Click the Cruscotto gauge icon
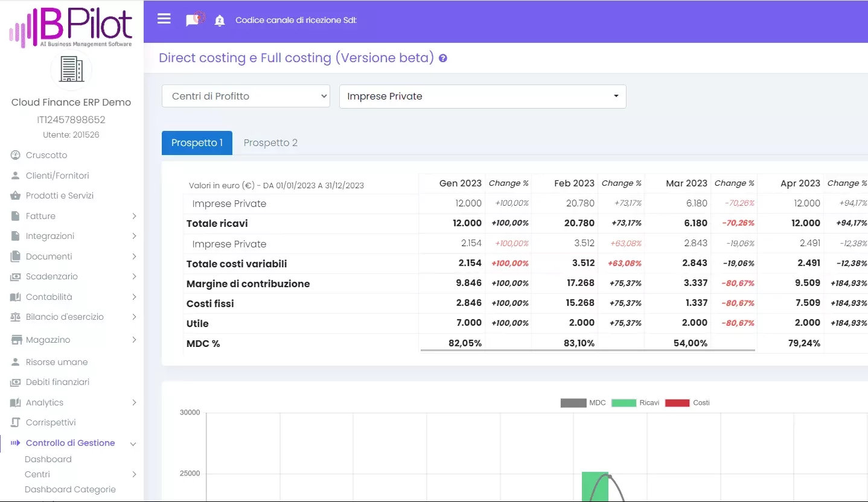868x502 pixels. pos(16,155)
